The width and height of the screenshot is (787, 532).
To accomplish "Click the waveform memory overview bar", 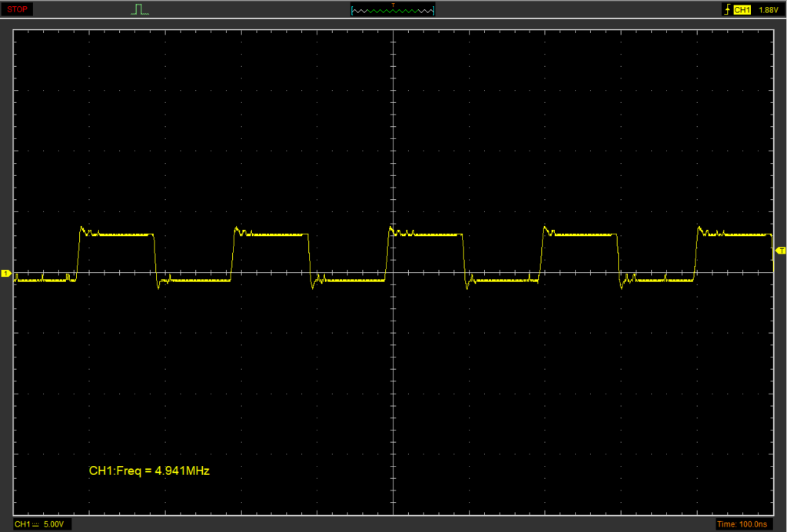I will pos(393,11).
